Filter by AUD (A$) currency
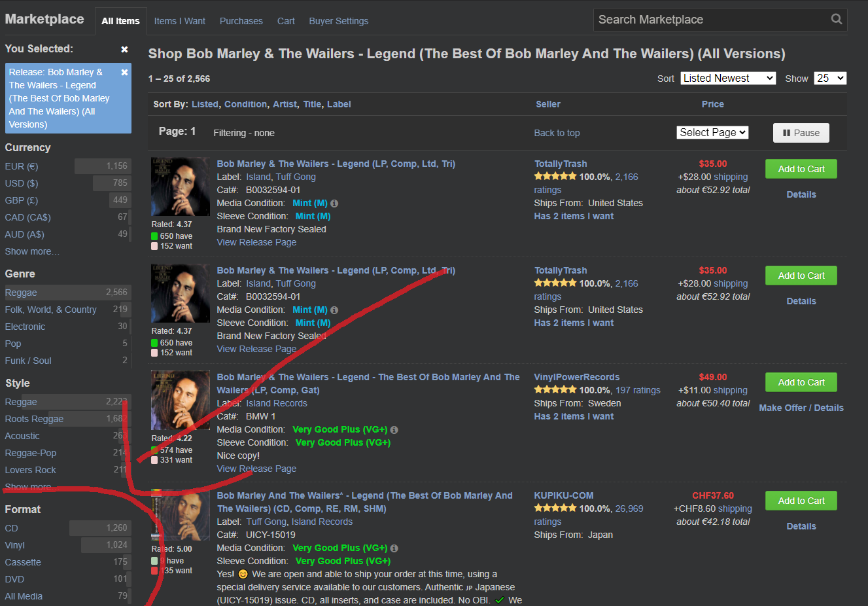The height and width of the screenshot is (606, 868). point(68,234)
